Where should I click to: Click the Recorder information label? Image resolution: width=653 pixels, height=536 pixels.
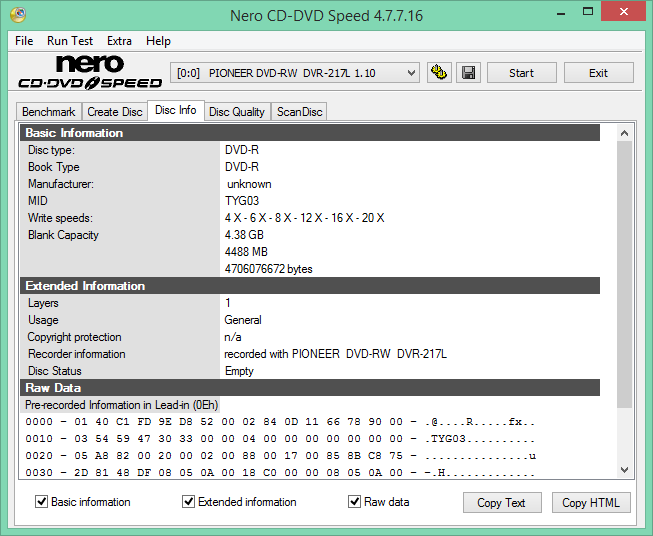pyautogui.click(x=77, y=354)
